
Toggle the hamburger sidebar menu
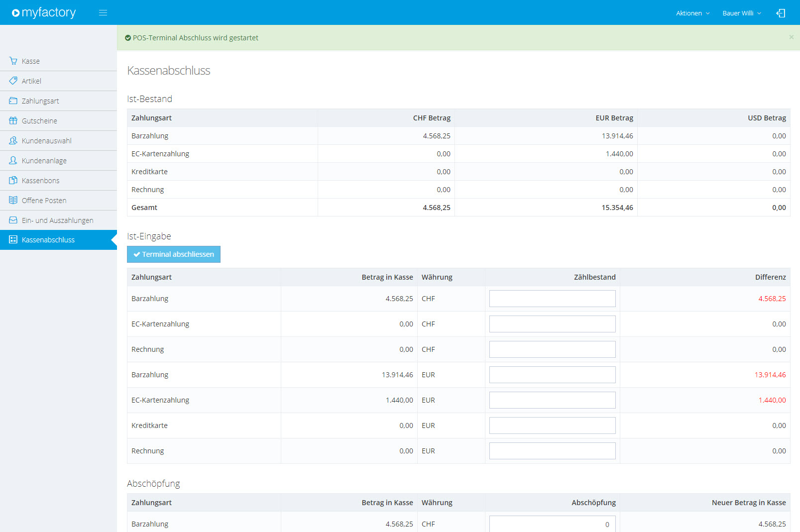coord(103,13)
